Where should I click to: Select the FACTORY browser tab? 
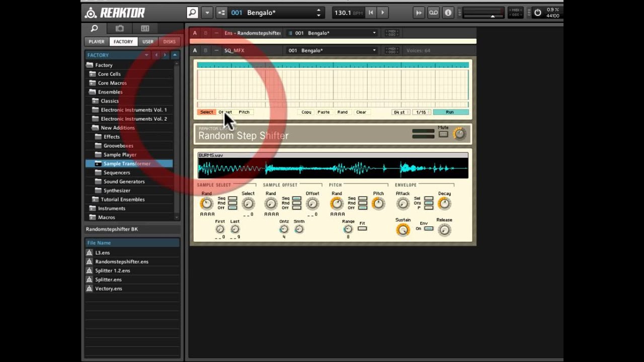click(x=123, y=42)
